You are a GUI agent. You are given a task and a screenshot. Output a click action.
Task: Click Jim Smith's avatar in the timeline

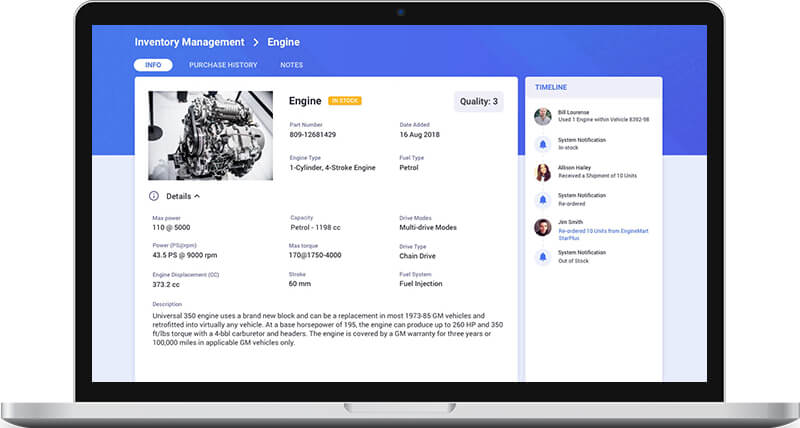pos(543,227)
